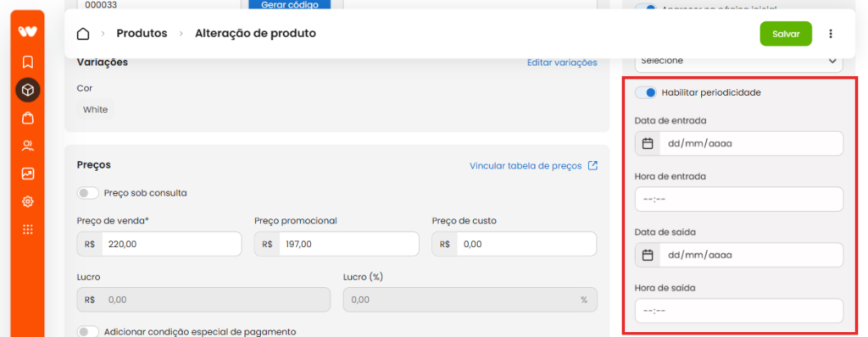Click the Preço de custo field

click(x=515, y=244)
